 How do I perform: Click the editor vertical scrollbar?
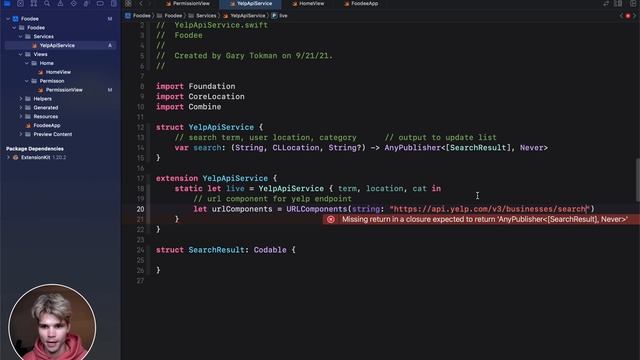[x=638, y=180]
